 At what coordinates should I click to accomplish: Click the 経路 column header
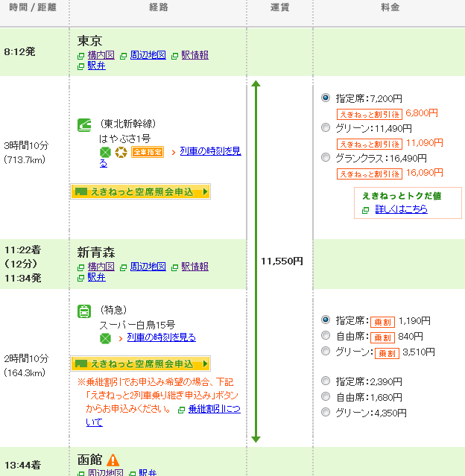click(158, 7)
